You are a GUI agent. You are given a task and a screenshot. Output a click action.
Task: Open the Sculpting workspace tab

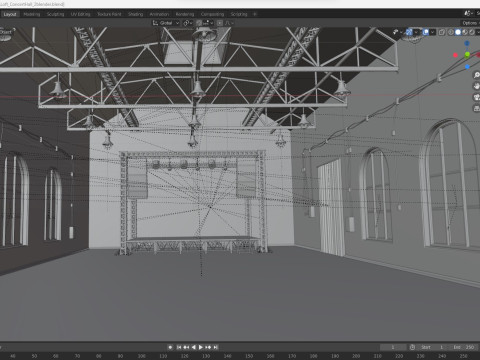coord(55,14)
